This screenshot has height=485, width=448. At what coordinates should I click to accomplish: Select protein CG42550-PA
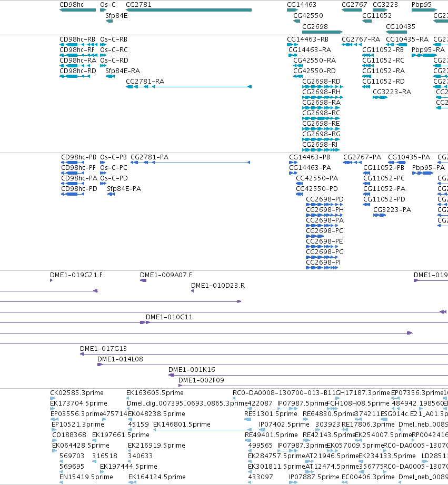[299, 184]
